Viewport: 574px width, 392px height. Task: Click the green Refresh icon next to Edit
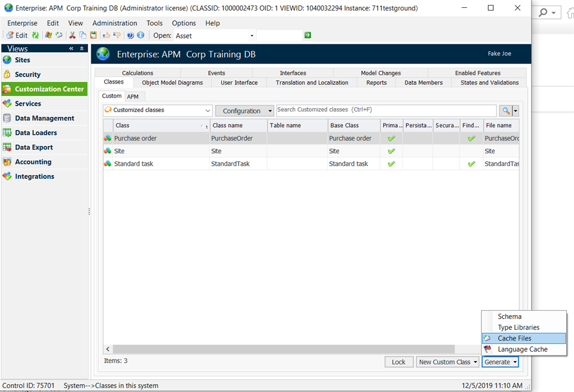(x=35, y=35)
